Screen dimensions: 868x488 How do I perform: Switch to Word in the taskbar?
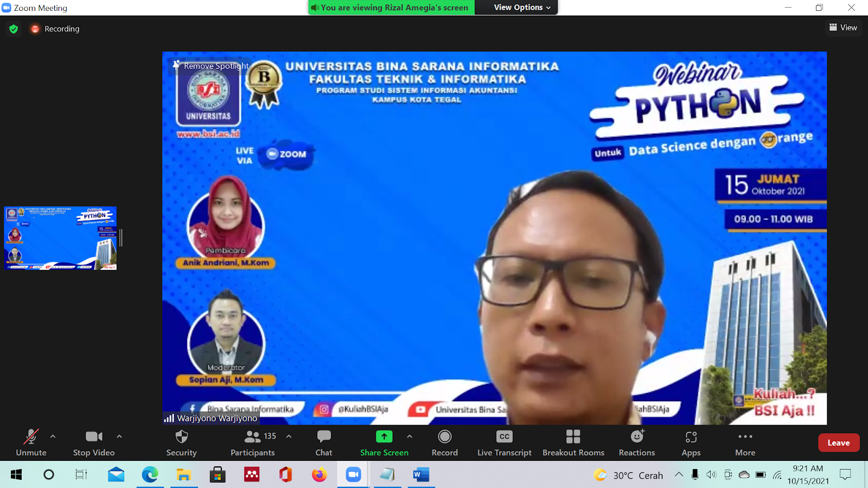click(x=421, y=475)
